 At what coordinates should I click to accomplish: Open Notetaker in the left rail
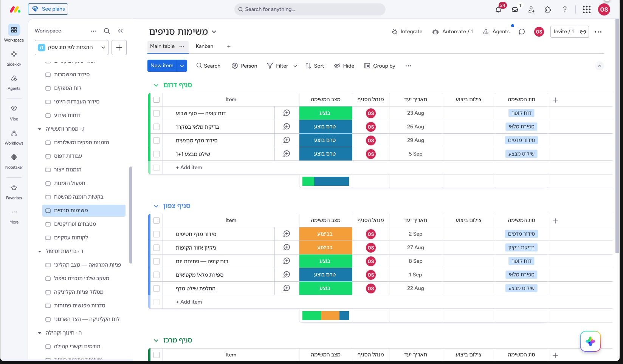tap(14, 161)
